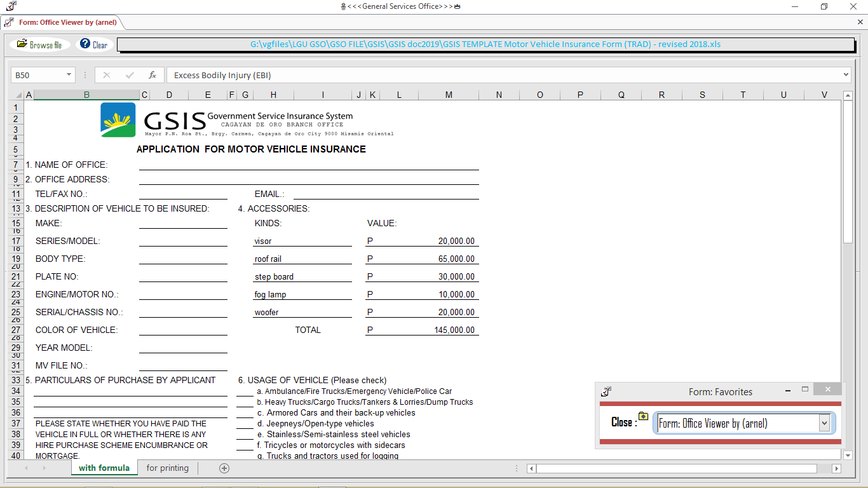This screenshot has height=488, width=868.
Task: Click the "APPLICATION FOR MOTOR VEHICLE INSURANCE" heading
Action: tap(251, 149)
